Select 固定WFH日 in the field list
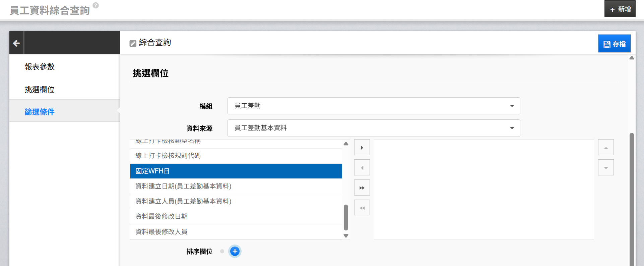Screen dimensions: 644x266 click(236, 171)
